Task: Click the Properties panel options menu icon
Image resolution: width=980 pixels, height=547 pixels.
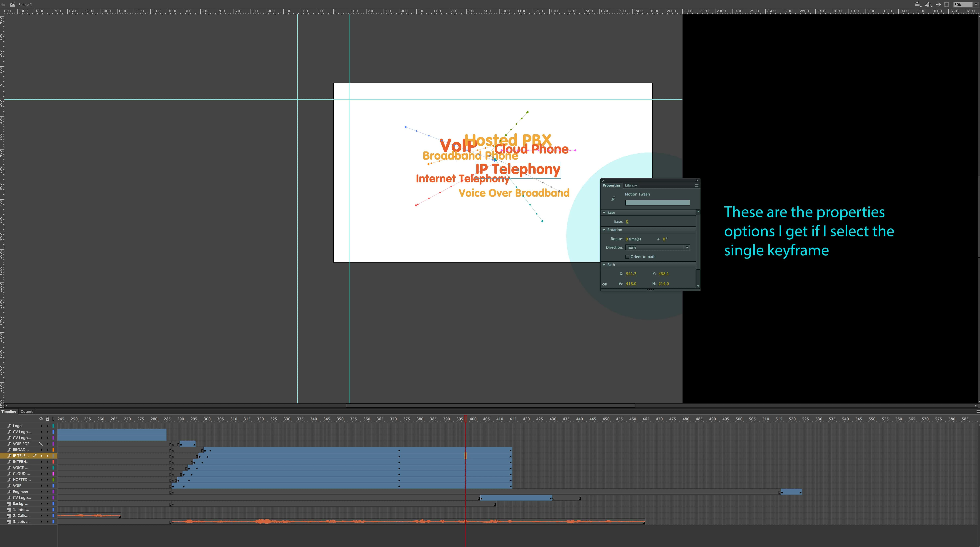Action: 697,185
